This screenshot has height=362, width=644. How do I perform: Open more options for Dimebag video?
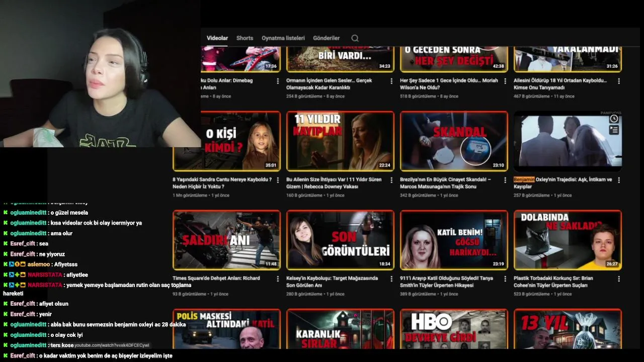point(278,81)
